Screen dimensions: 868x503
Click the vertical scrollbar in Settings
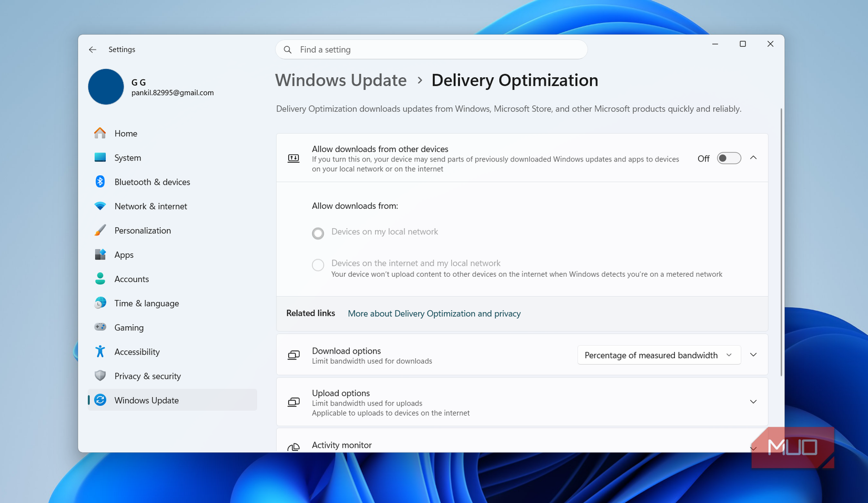(x=781, y=242)
